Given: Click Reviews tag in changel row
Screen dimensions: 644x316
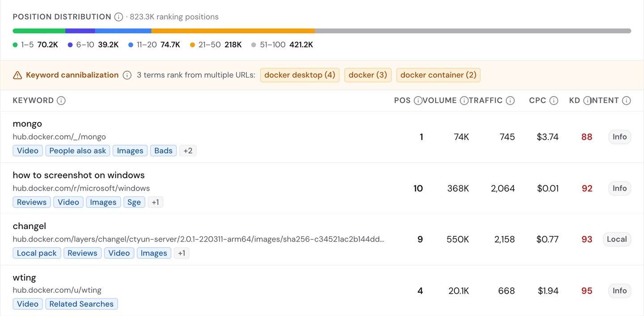Looking at the screenshot, I should coord(82,253).
